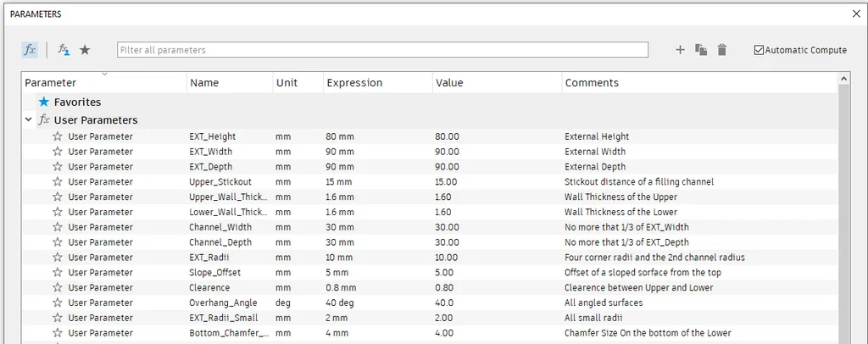Add a new parameter with plus icon

680,50
